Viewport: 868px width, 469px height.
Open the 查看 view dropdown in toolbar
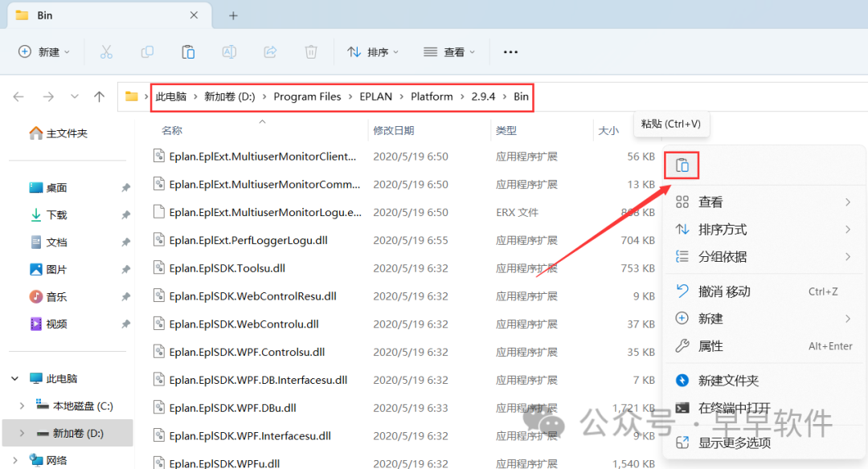(x=448, y=52)
